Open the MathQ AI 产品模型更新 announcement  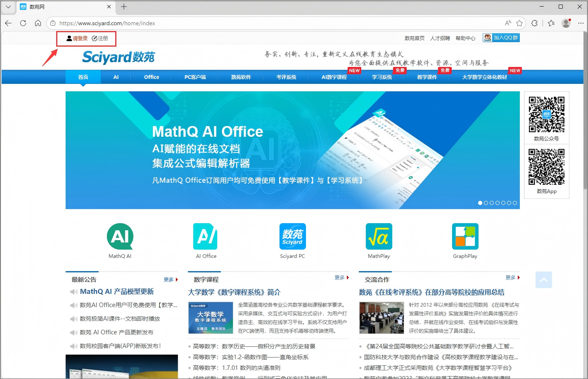(117, 291)
